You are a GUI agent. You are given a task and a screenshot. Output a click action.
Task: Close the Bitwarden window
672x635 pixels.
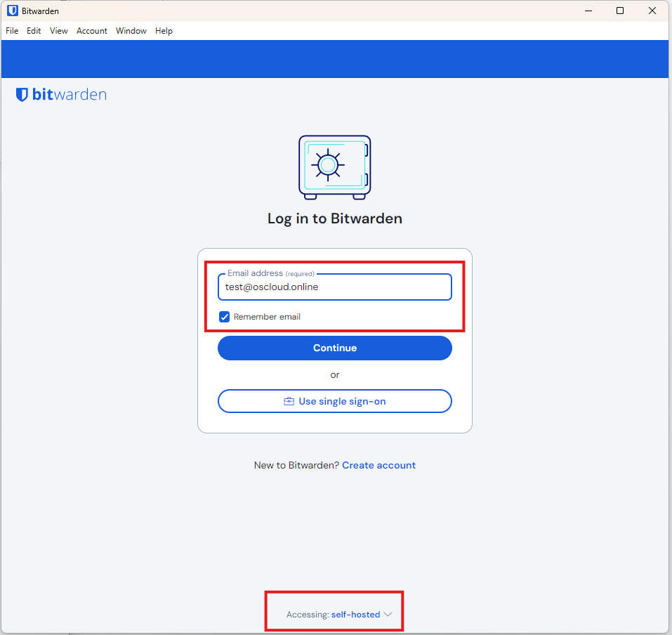[x=652, y=11]
